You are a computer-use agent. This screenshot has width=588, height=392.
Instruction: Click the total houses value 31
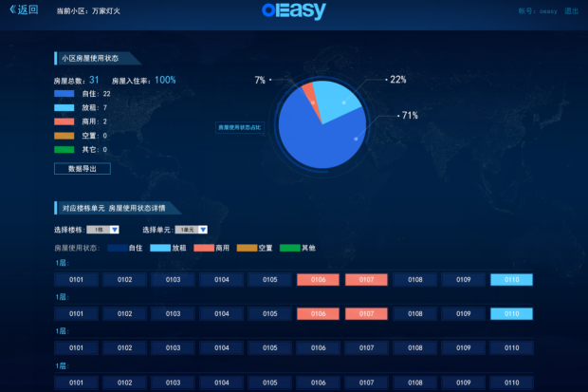(94, 80)
